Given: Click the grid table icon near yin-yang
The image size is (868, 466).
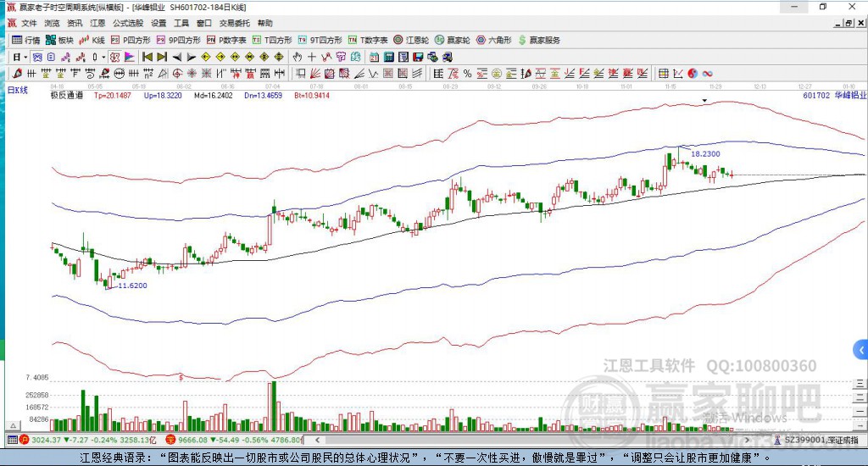Looking at the screenshot, I should 663,74.
